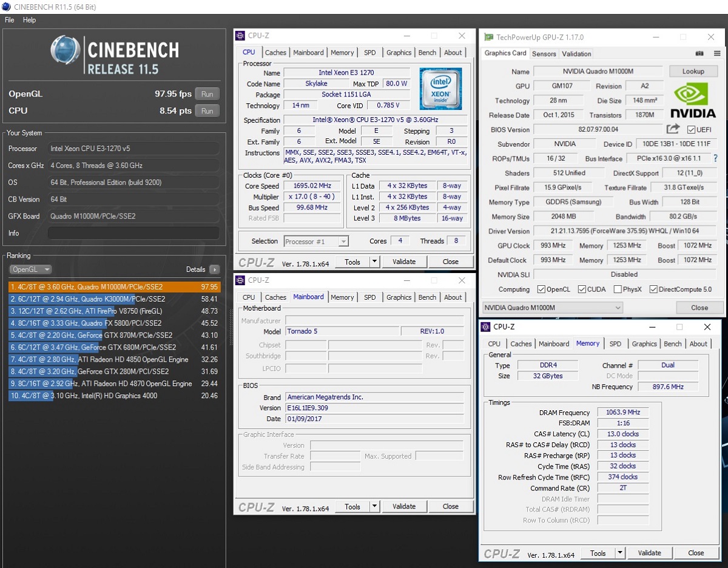Click the NVIDIA logo in GPU-Z
Screen dimensions: 728x568
pos(693,101)
